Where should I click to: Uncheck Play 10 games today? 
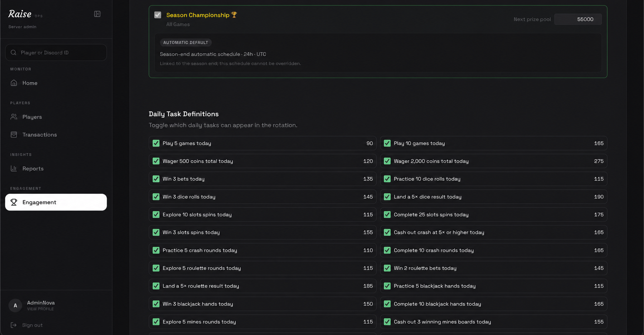click(387, 143)
